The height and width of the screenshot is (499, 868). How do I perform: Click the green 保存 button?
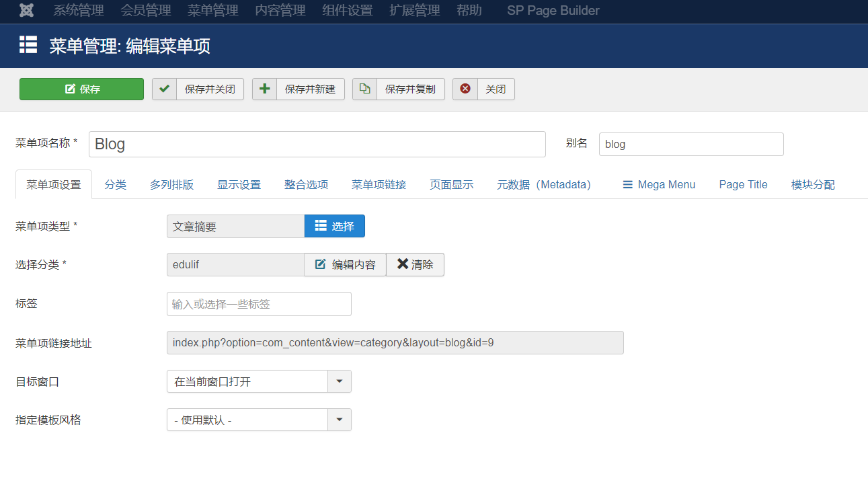(x=81, y=89)
